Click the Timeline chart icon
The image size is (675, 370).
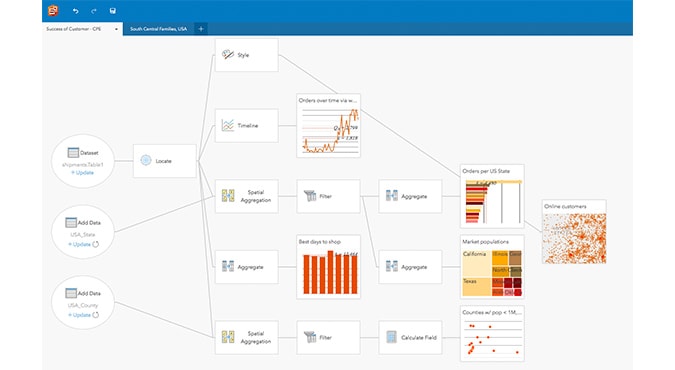click(x=228, y=125)
